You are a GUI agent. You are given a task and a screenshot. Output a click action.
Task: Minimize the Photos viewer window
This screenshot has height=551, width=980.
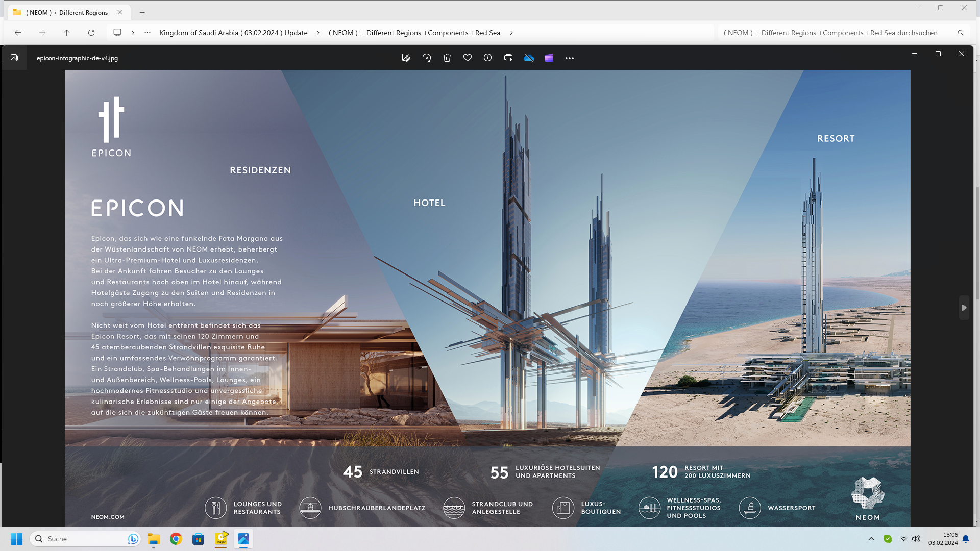pyautogui.click(x=915, y=54)
